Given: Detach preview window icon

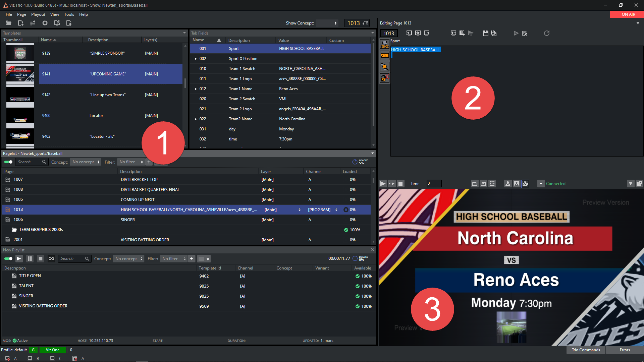Looking at the screenshot, I should click(639, 184).
